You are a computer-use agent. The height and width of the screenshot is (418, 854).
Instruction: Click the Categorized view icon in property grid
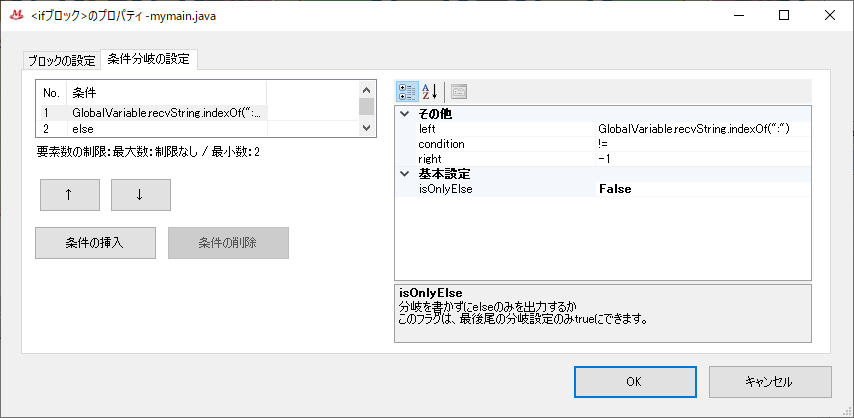coord(407,91)
